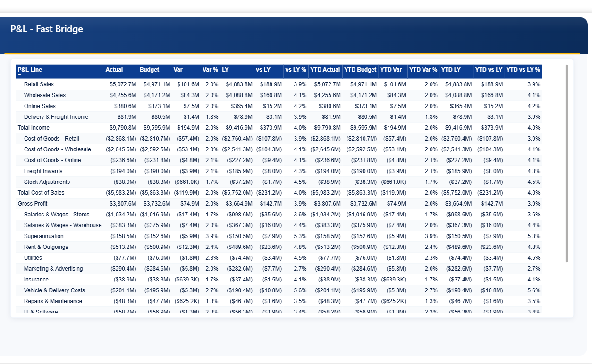Image resolution: width=592 pixels, height=364 pixels.
Task: Click the Salaries & Wages - Stores label
Action: tap(57, 215)
